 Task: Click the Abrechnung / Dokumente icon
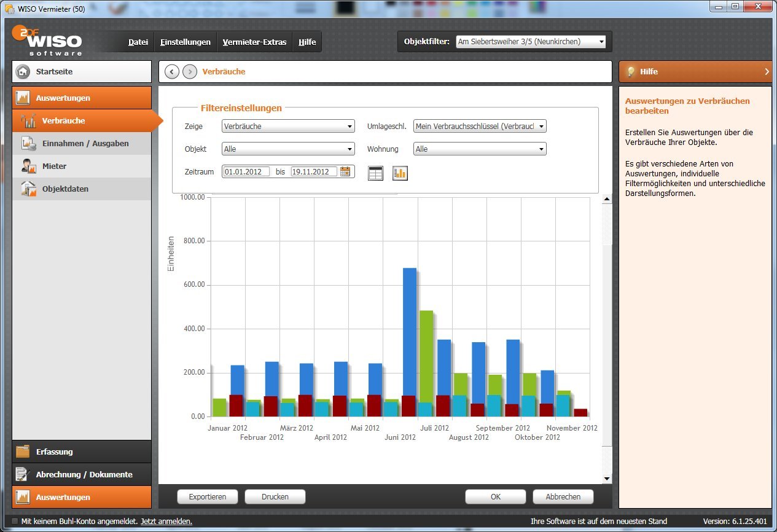click(23, 474)
